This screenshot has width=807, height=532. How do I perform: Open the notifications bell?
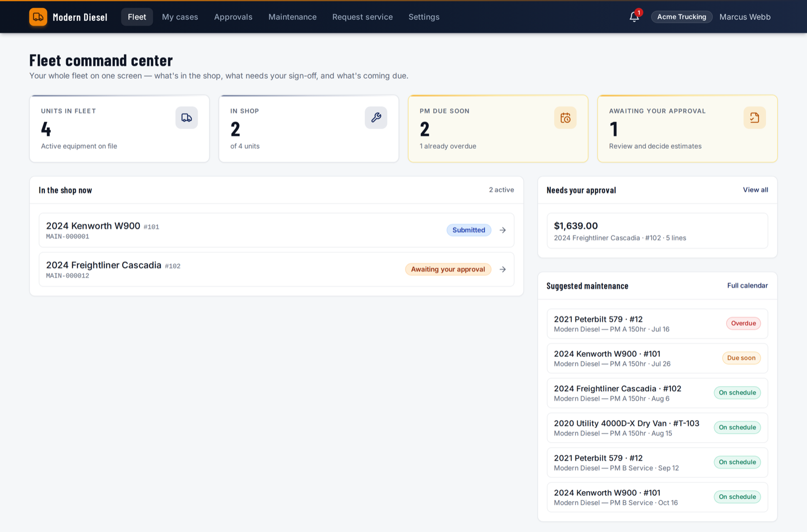tap(635, 17)
